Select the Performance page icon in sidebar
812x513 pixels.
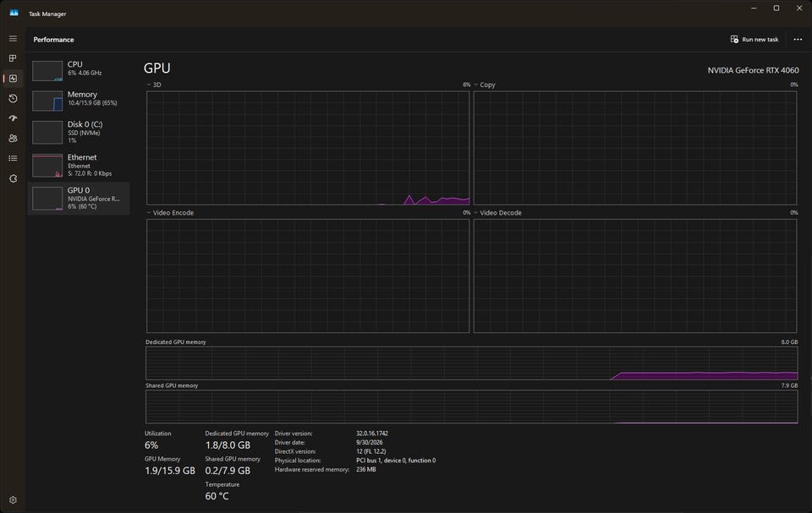point(13,79)
